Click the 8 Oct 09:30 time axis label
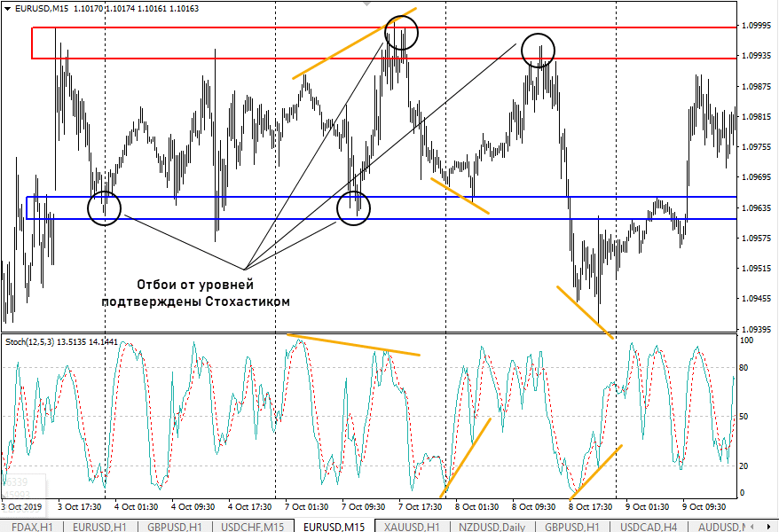 tap(538, 507)
